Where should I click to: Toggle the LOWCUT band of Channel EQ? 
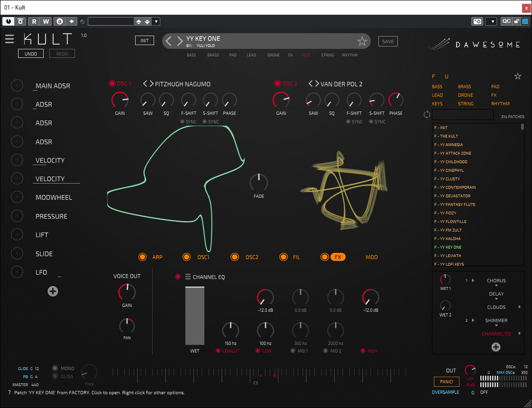[218, 351]
